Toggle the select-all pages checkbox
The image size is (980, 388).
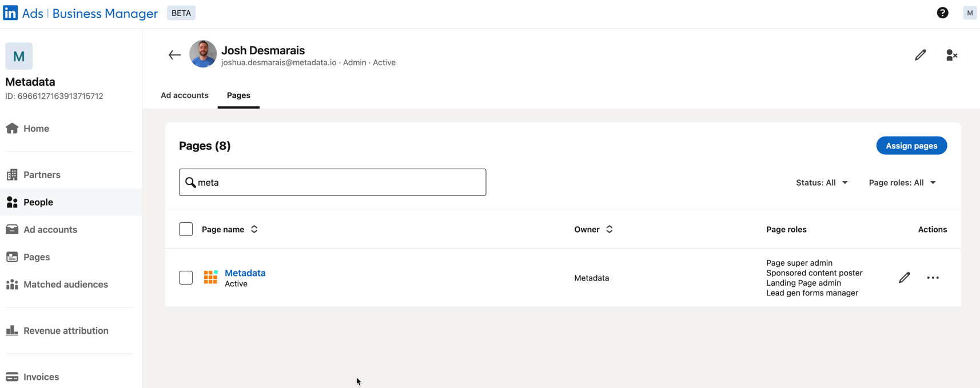point(186,229)
